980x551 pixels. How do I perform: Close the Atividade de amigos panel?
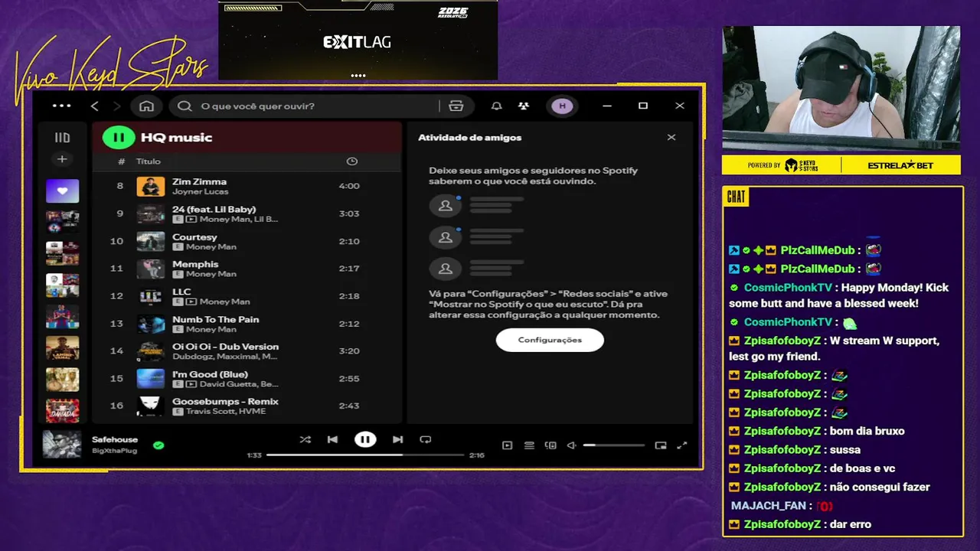point(671,138)
